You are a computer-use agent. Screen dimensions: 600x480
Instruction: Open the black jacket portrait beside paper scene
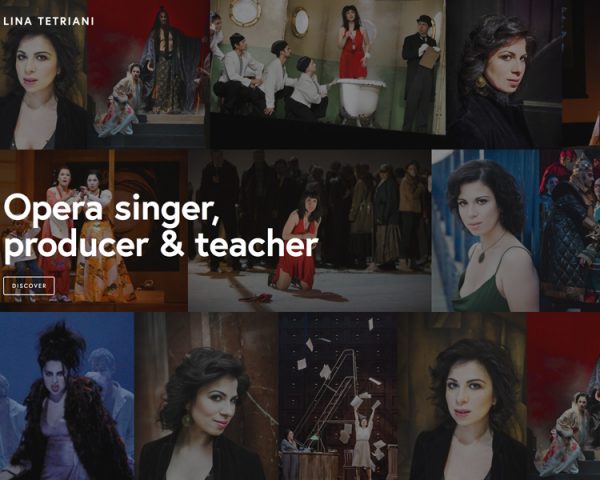pos(462,396)
